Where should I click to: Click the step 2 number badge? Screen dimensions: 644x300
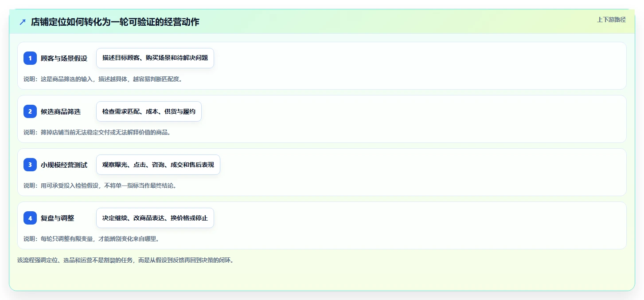(30, 111)
